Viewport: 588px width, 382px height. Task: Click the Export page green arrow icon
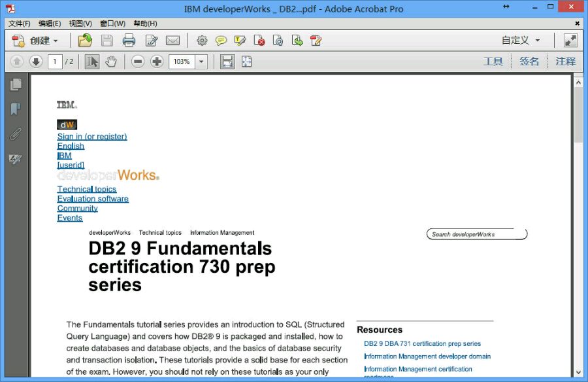coord(297,40)
